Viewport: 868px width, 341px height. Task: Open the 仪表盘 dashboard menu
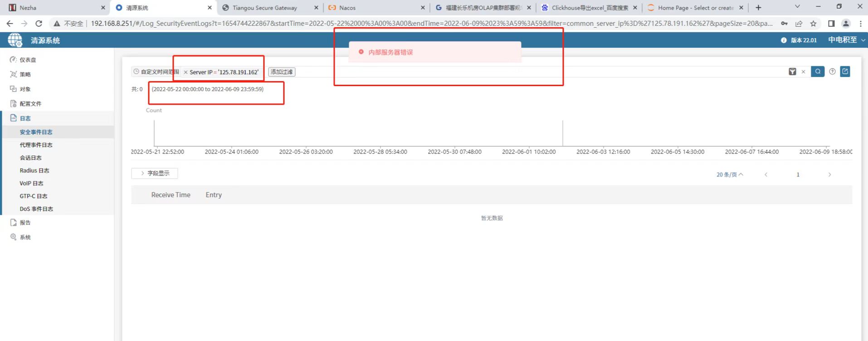28,60
